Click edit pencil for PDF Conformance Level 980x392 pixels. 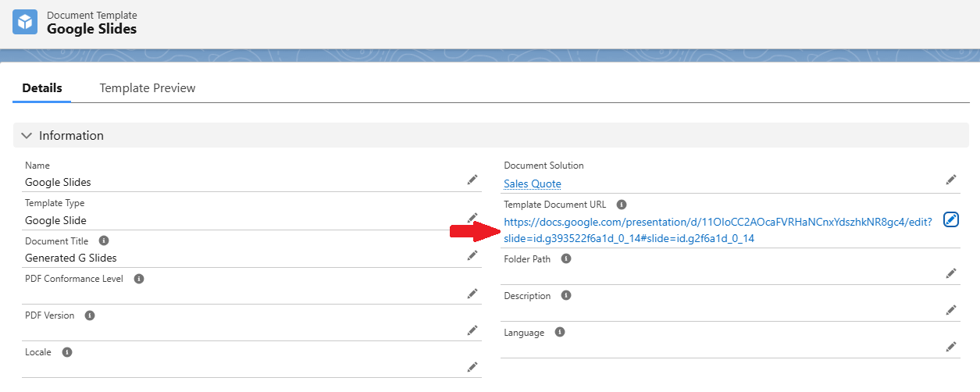[x=472, y=293]
